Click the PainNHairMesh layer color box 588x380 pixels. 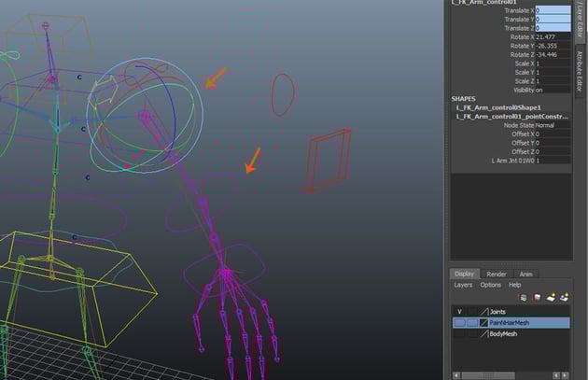483,323
